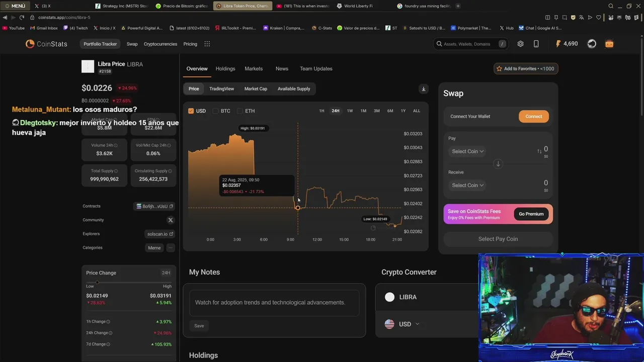Click the Go Premium button
The width and height of the screenshot is (644, 362).
[531, 214]
